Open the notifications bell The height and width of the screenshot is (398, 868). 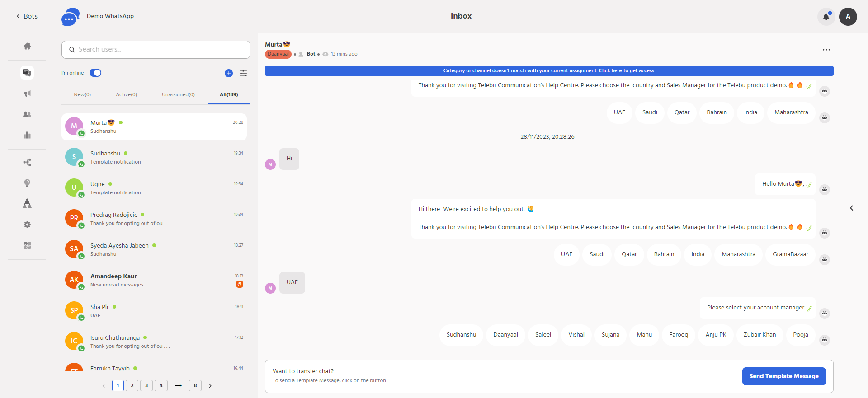826,17
